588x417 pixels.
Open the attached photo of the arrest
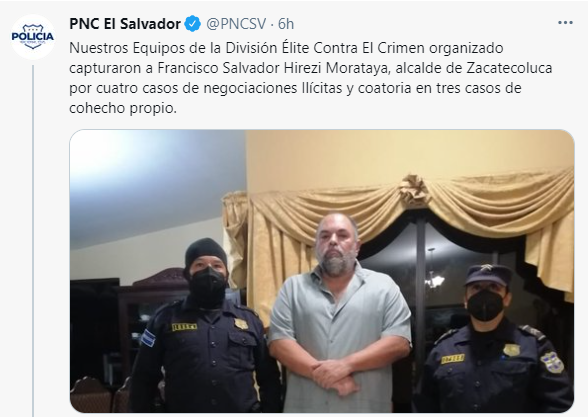[322, 271]
